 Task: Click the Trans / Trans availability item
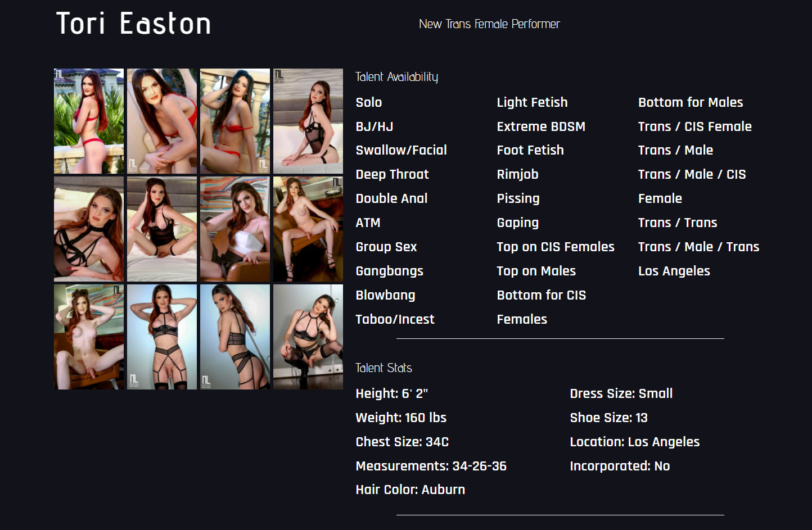677,223
